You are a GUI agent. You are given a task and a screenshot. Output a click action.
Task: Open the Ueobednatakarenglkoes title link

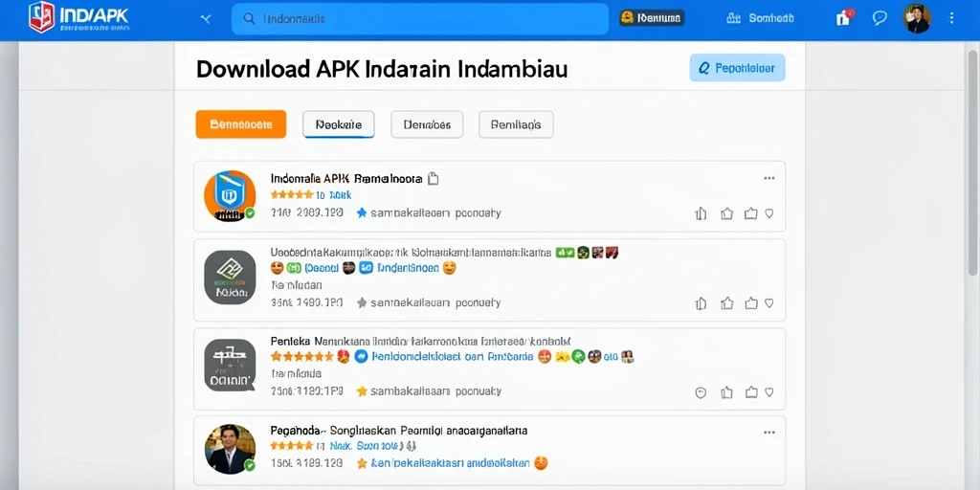click(411, 253)
